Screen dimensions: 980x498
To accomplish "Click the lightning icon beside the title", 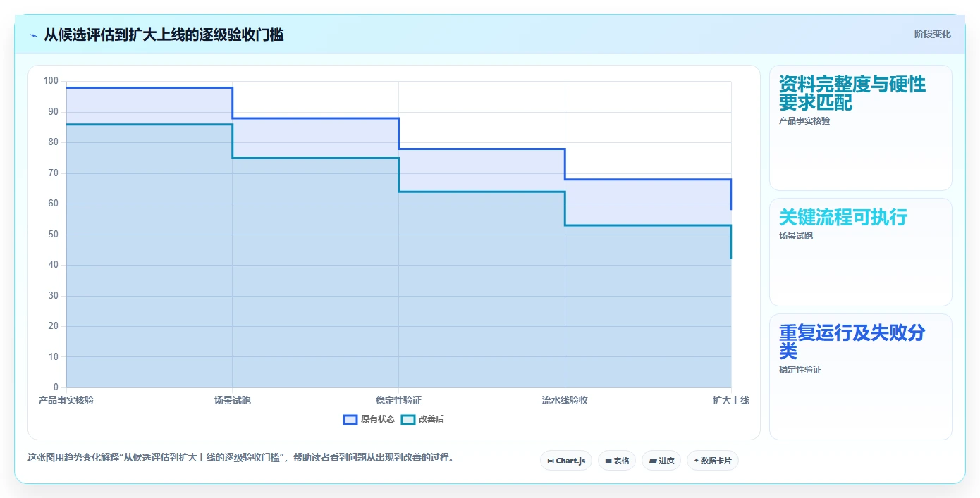I will tap(33, 35).
